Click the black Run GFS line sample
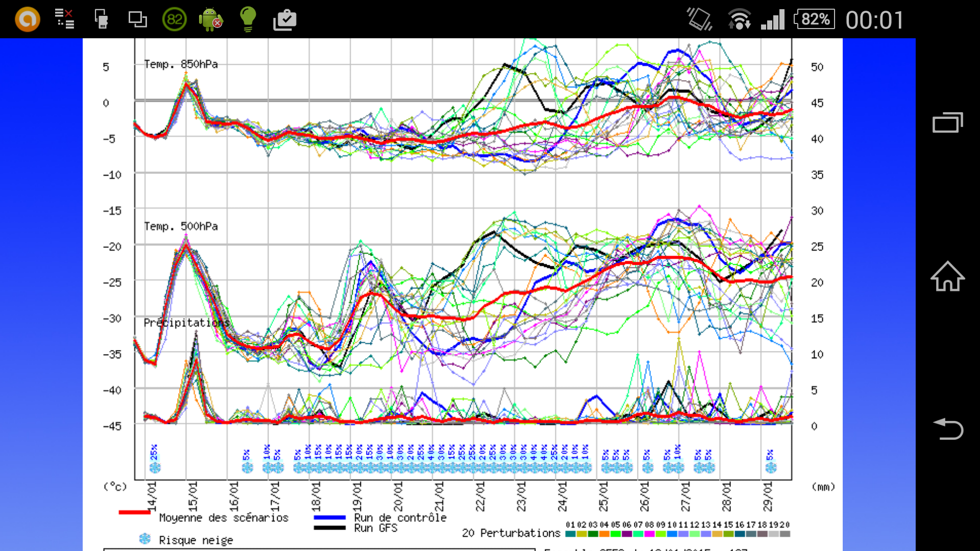The width and height of the screenshot is (980, 551). pos(330,528)
